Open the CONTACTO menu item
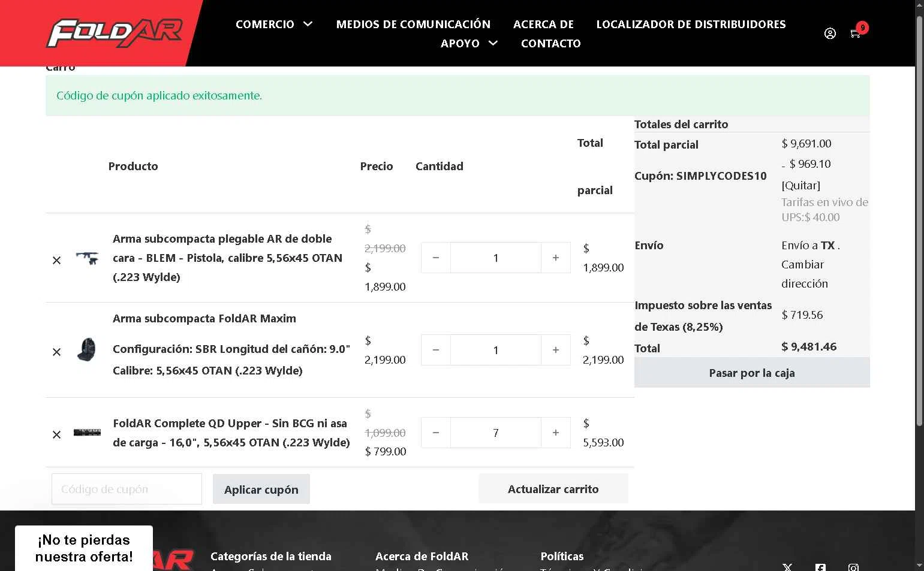Viewport: 924px width, 571px height. (x=550, y=43)
